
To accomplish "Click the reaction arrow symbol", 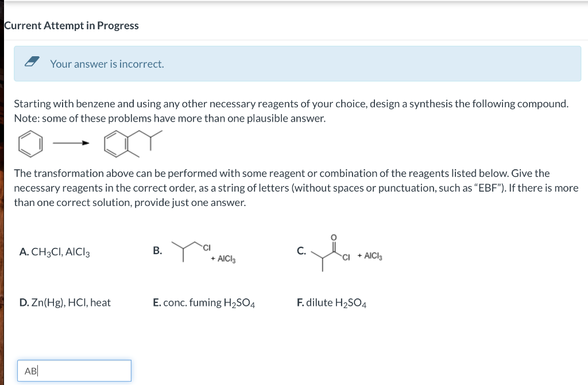I will click(x=72, y=142).
